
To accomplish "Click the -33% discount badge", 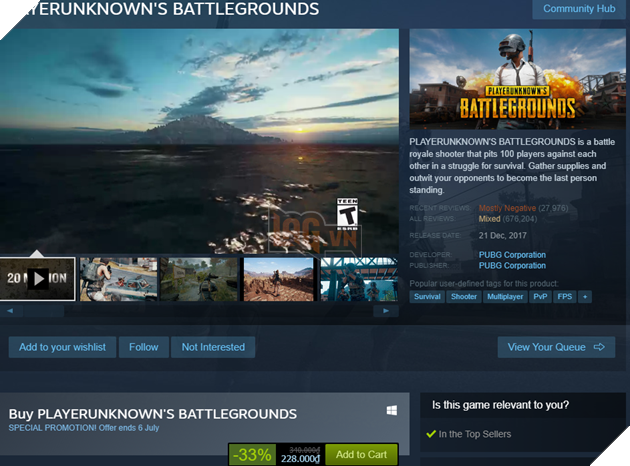I will pyautogui.click(x=252, y=455).
